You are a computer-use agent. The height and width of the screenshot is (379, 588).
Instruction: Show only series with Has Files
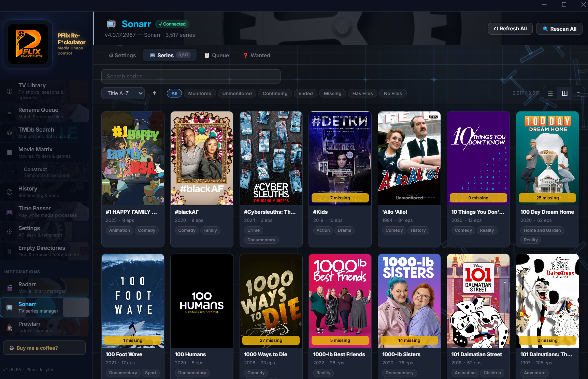click(x=362, y=93)
